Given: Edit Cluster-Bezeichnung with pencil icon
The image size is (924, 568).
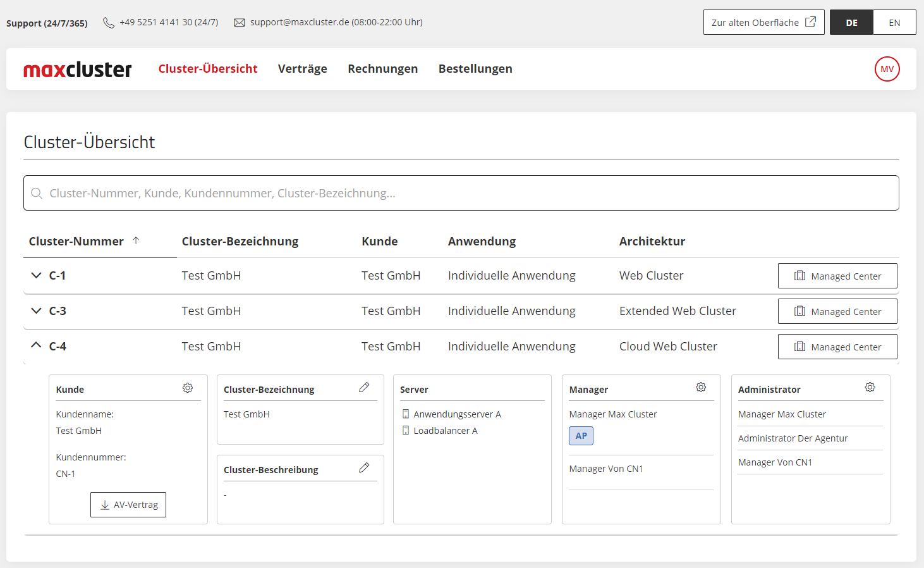Looking at the screenshot, I should 364,387.
